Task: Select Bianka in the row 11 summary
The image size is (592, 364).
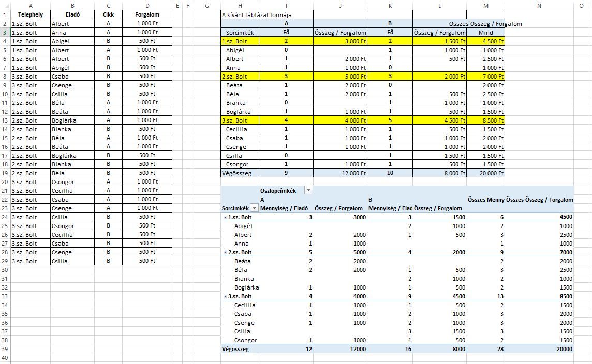Action: click(240, 102)
